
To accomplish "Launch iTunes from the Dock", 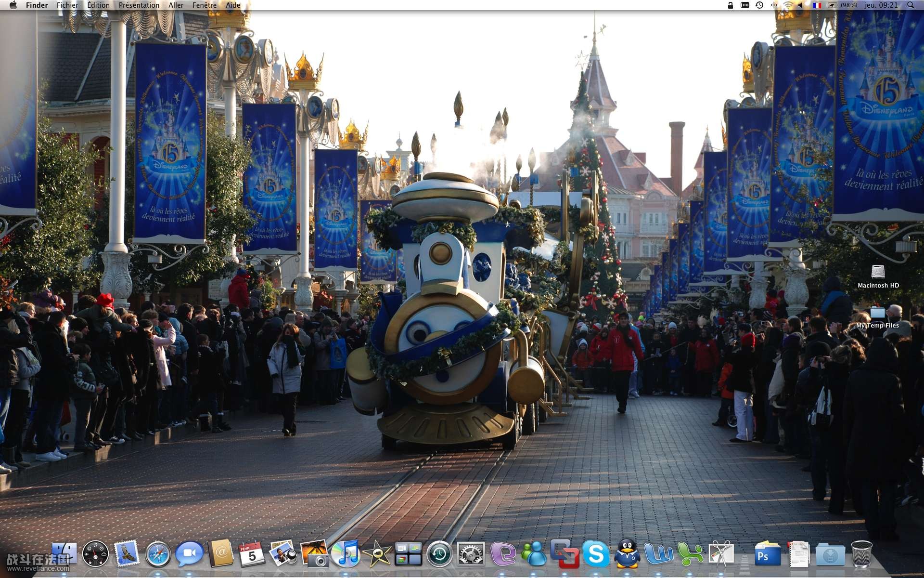I will coord(346,554).
